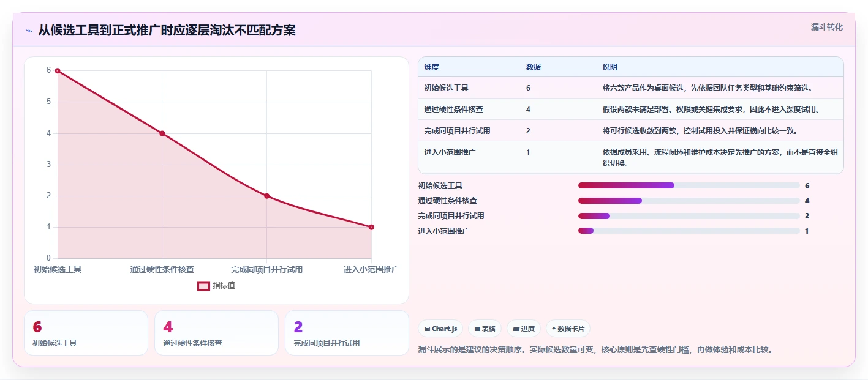Screen dimensions: 868x380
Task: Click the x-axis label 通过硬性条件核查
Action: click(x=162, y=269)
